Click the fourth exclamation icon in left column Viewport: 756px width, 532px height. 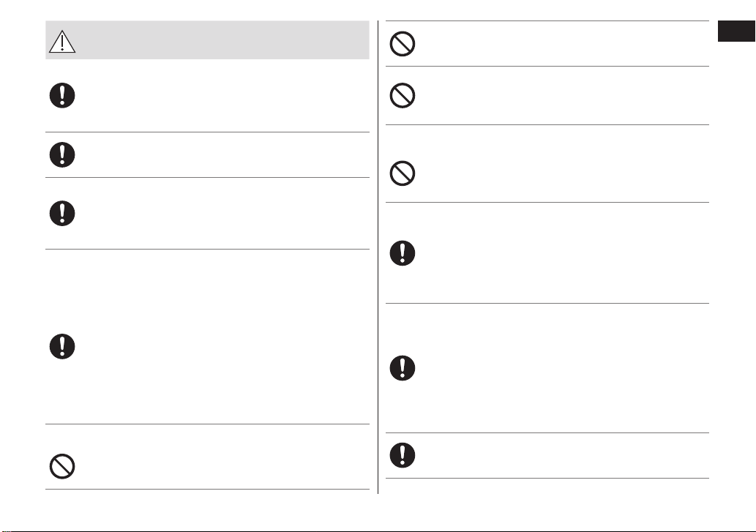[x=62, y=346]
